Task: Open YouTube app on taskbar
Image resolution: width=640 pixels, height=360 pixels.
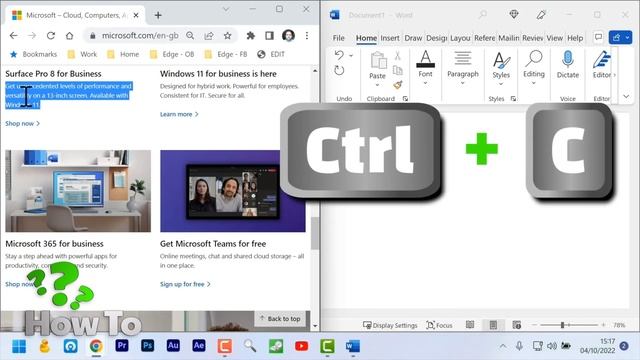Action: pos(302,346)
